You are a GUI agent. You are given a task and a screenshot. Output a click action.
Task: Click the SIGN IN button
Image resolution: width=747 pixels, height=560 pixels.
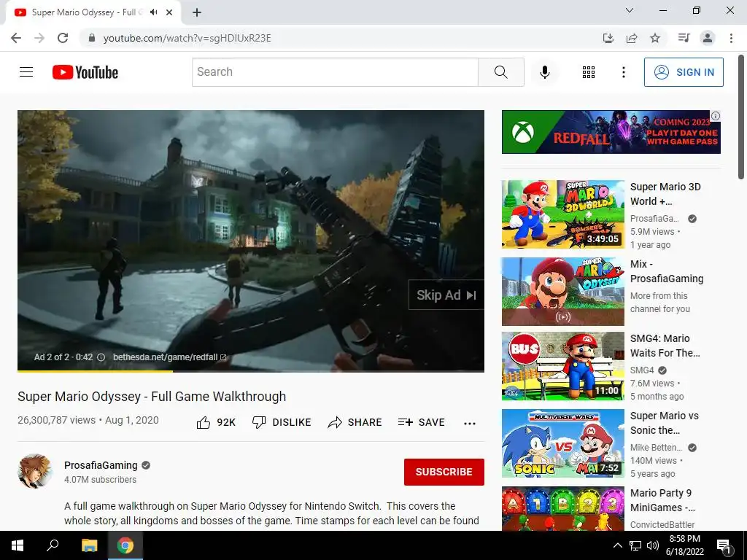pyautogui.click(x=683, y=72)
